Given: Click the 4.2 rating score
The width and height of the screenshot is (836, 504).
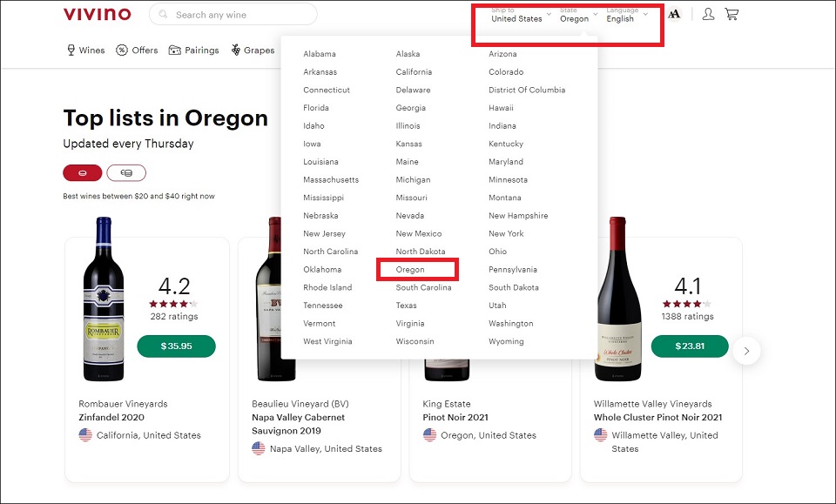Looking at the screenshot, I should point(174,286).
